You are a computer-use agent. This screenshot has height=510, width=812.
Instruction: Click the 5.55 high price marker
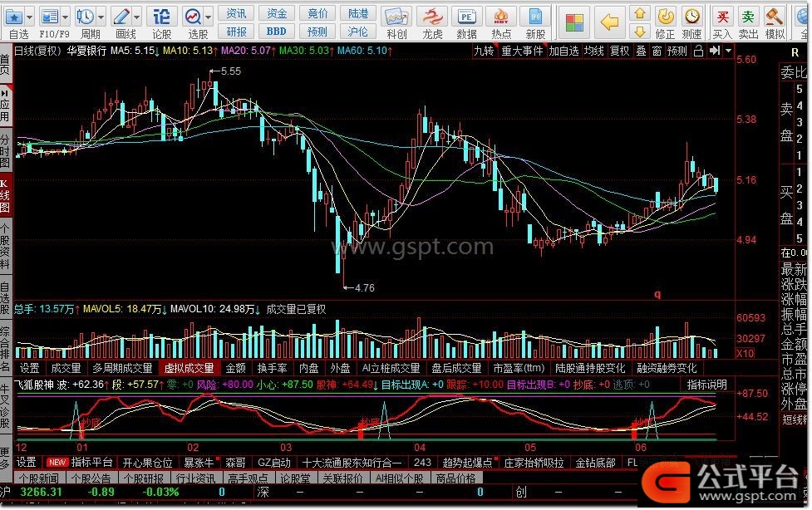tap(230, 71)
